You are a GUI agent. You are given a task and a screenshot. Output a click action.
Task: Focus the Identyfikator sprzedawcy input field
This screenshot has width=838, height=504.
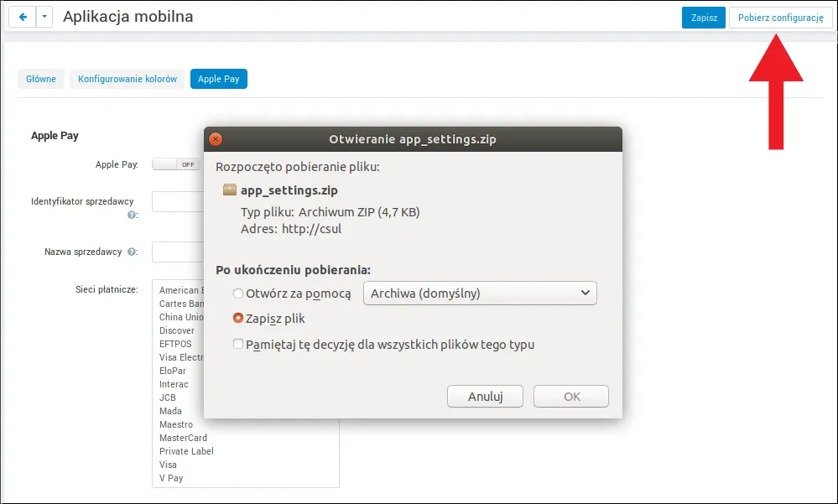[x=178, y=201]
